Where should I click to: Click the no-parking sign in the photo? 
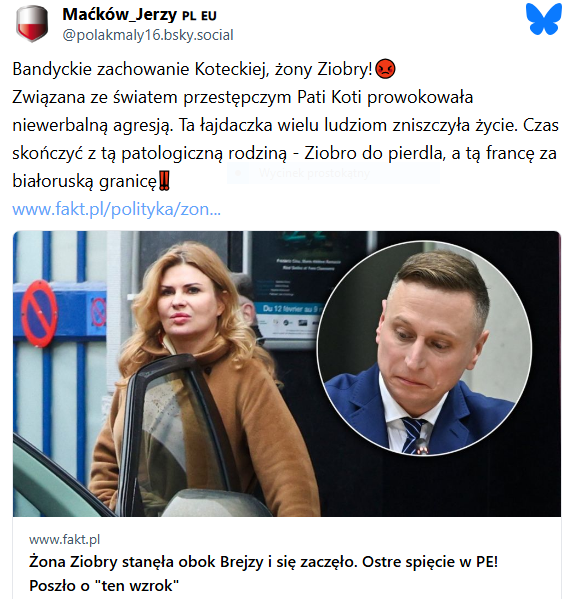(x=39, y=314)
